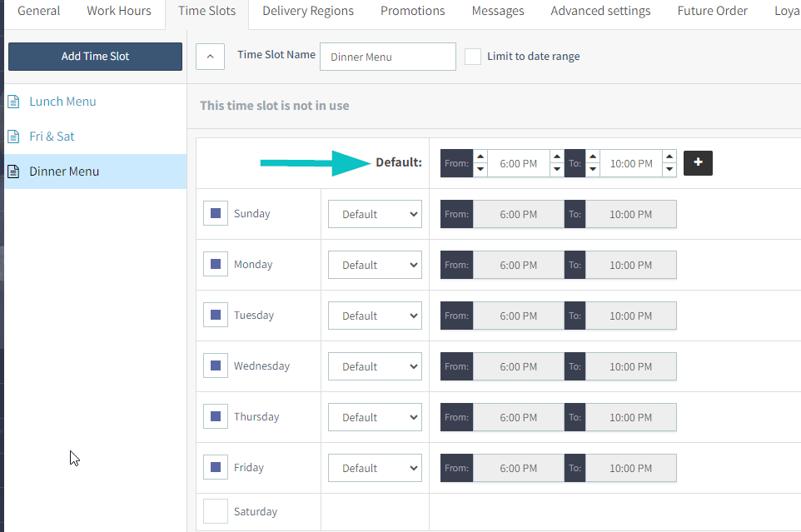Image resolution: width=801 pixels, height=532 pixels.
Task: Collapse panel using the chevron up button
Action: click(x=210, y=57)
